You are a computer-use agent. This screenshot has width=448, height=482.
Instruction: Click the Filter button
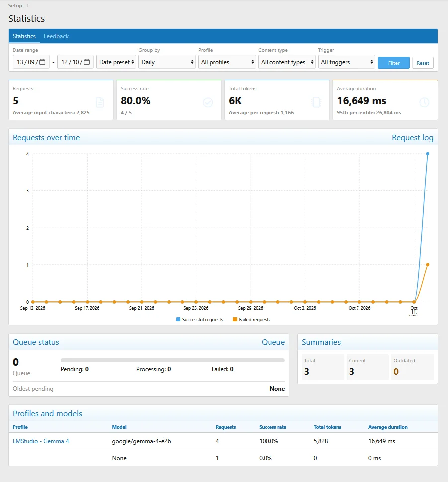[393, 63]
